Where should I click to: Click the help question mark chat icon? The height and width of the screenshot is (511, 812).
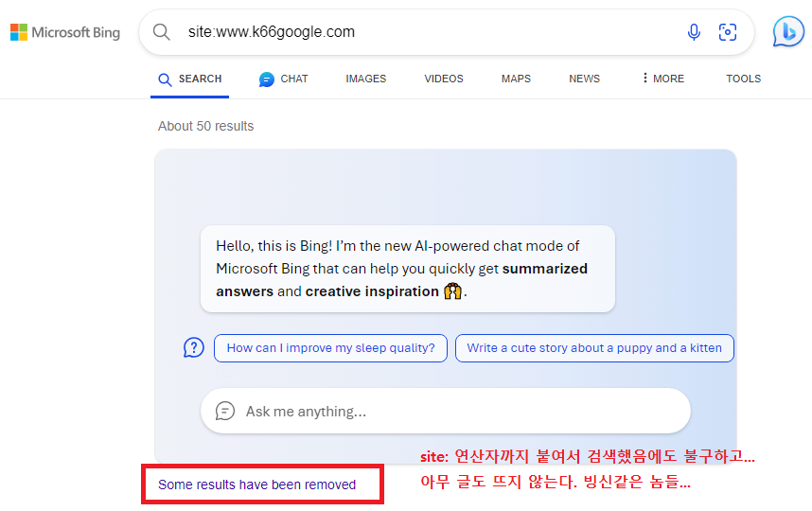pyautogui.click(x=194, y=348)
